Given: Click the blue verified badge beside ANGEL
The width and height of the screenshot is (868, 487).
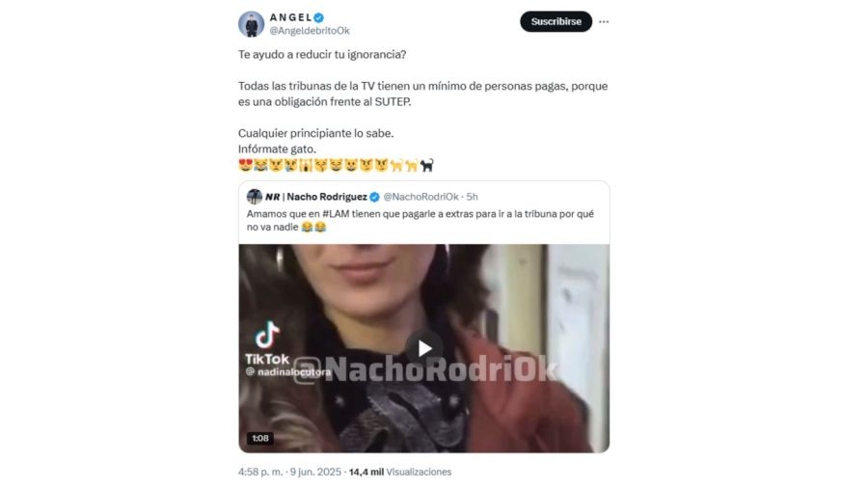Looking at the screenshot, I should 319,17.
